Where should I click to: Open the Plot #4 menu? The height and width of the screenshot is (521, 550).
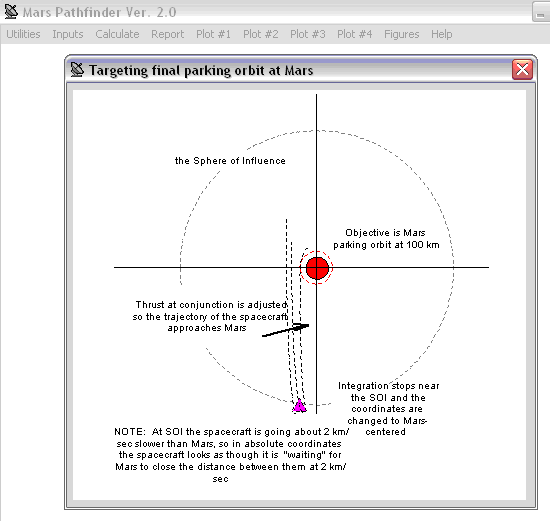coord(355,34)
